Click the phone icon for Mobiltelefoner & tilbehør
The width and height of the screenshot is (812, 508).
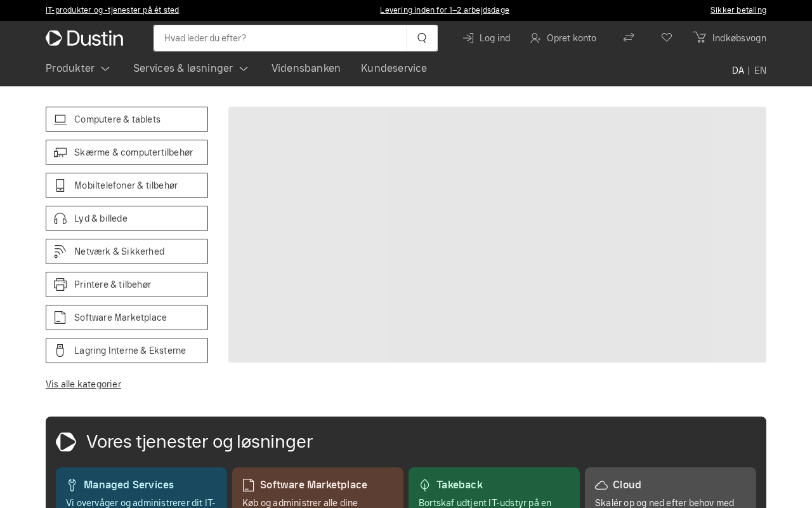click(60, 185)
